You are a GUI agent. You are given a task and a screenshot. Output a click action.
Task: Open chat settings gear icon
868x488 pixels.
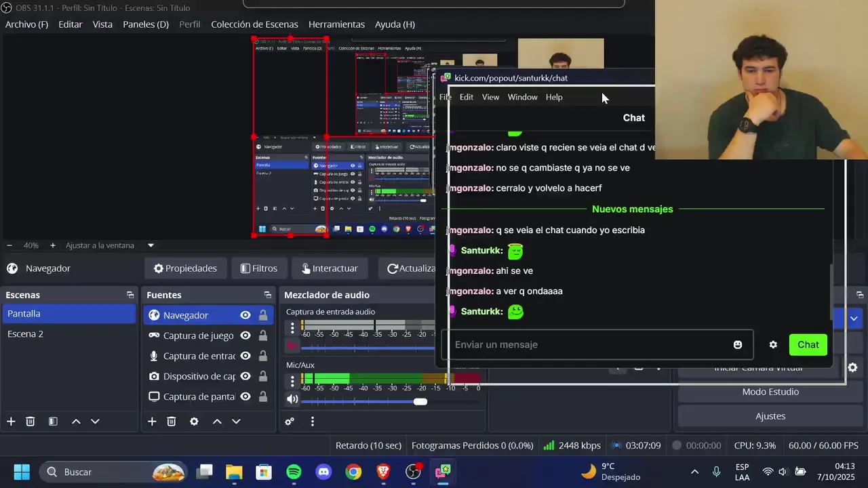(x=773, y=344)
